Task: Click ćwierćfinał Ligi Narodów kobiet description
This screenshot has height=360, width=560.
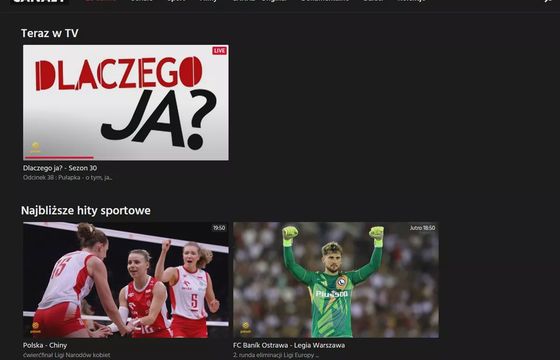Action: tap(66, 355)
